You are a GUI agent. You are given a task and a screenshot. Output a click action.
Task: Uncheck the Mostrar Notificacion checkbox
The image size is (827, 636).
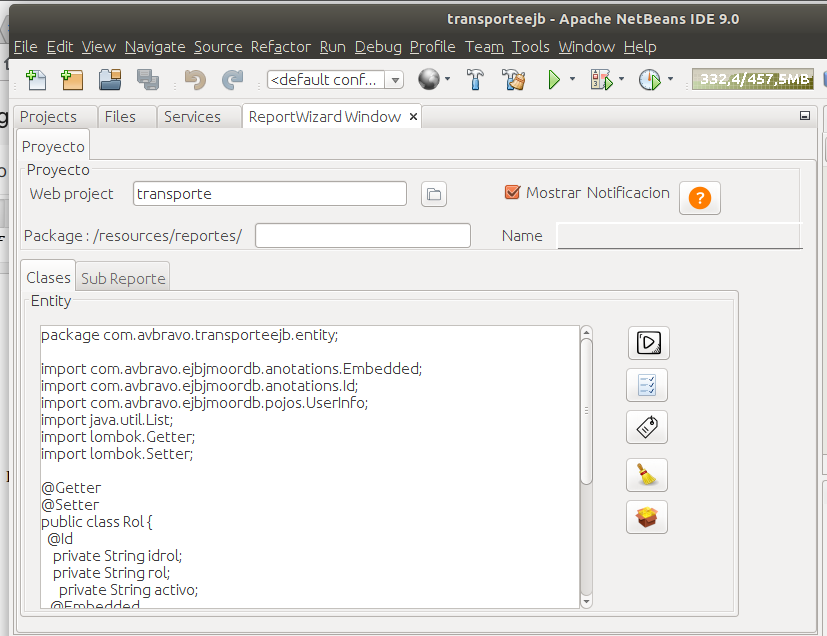[x=513, y=193]
